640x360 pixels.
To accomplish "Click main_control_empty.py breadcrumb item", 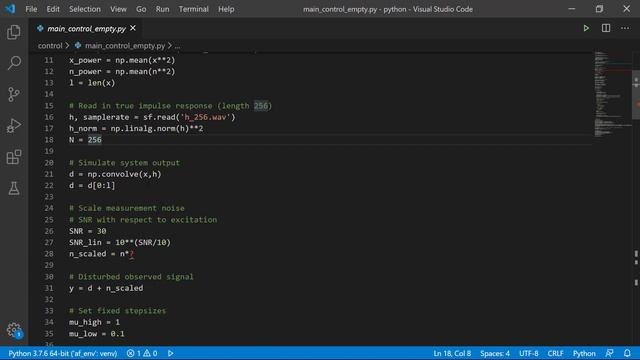I will (125, 46).
